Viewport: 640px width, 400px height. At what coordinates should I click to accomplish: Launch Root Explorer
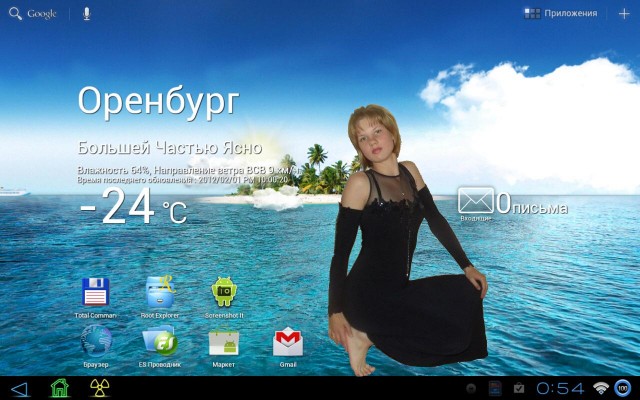coord(160,294)
